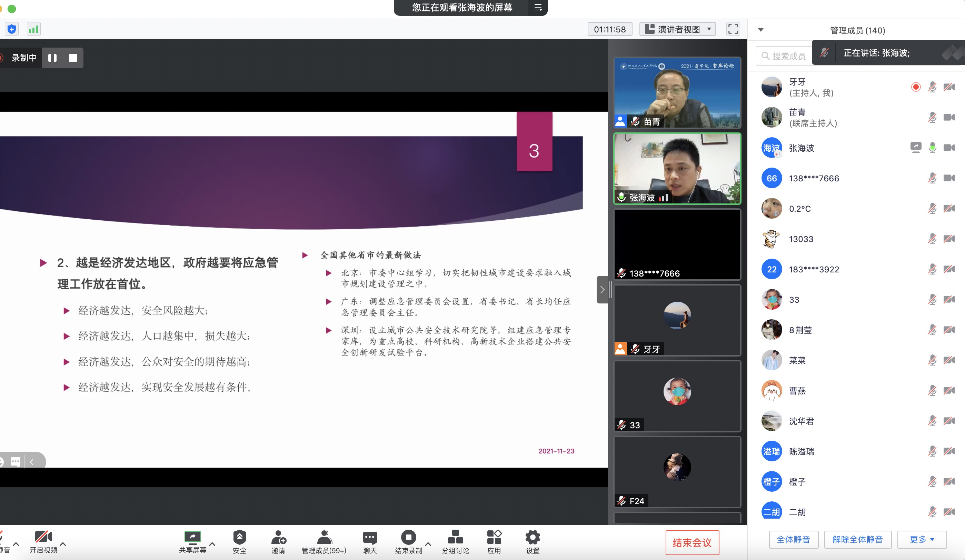
Task: Open the Chat (聊天) icon
Action: pos(369,537)
